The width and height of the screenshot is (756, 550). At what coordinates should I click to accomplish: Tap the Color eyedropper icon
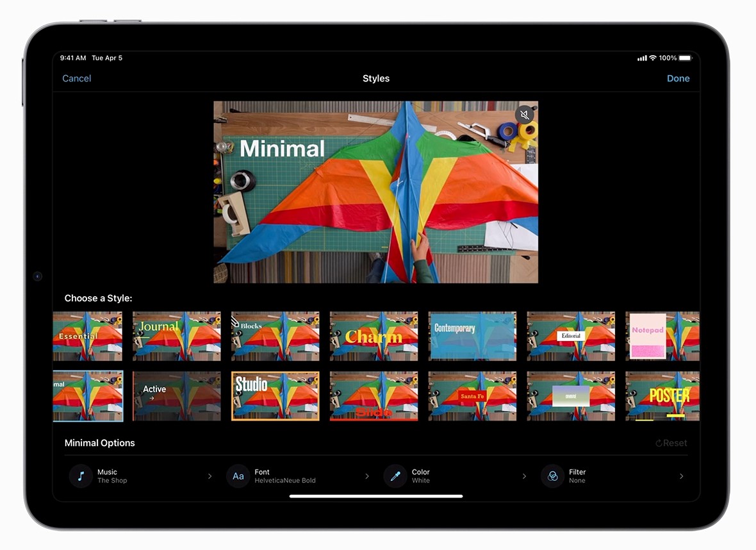pos(395,476)
